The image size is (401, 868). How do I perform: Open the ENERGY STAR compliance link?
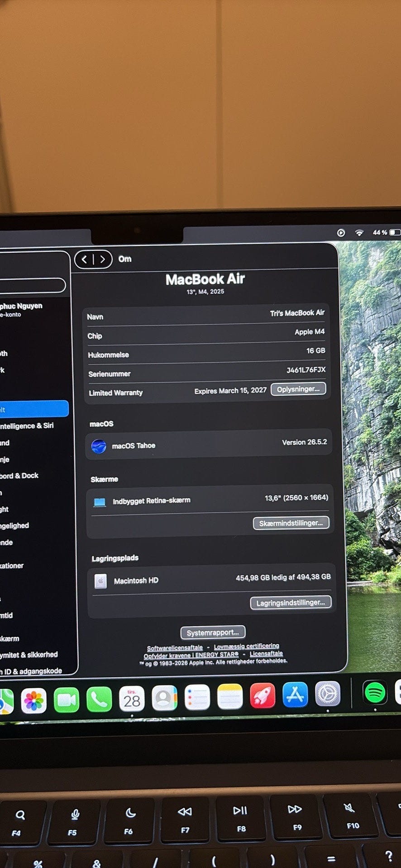tap(191, 656)
